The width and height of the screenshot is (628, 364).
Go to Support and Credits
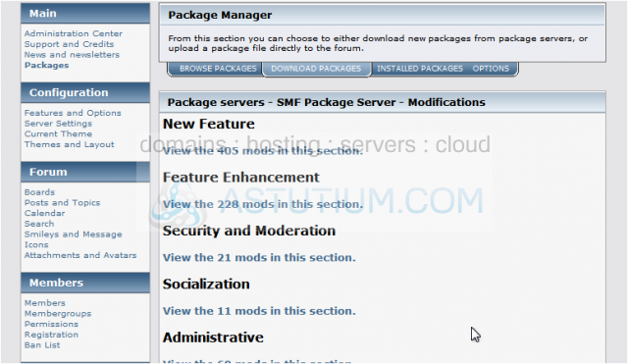[x=69, y=44]
